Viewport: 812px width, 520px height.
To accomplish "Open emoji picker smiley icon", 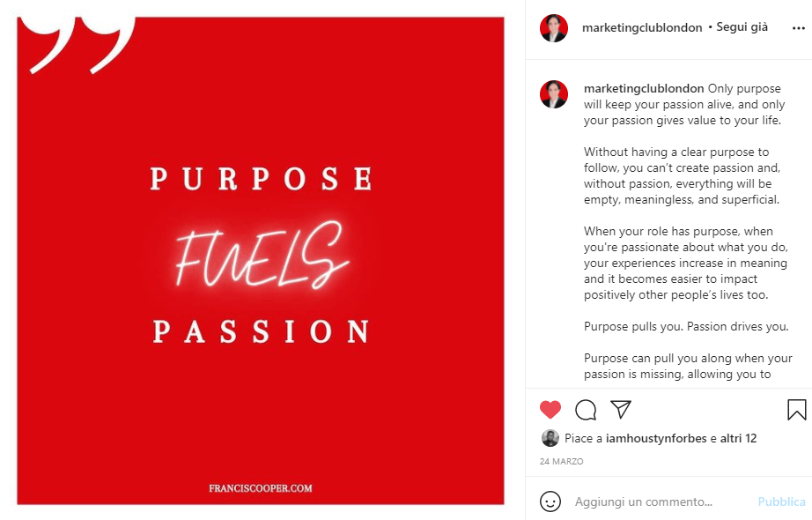I will tap(550, 501).
